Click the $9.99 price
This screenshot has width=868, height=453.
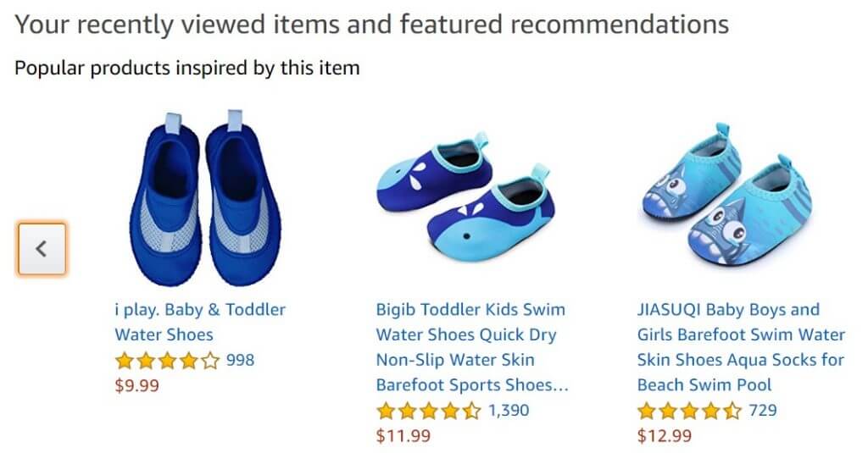(x=136, y=386)
